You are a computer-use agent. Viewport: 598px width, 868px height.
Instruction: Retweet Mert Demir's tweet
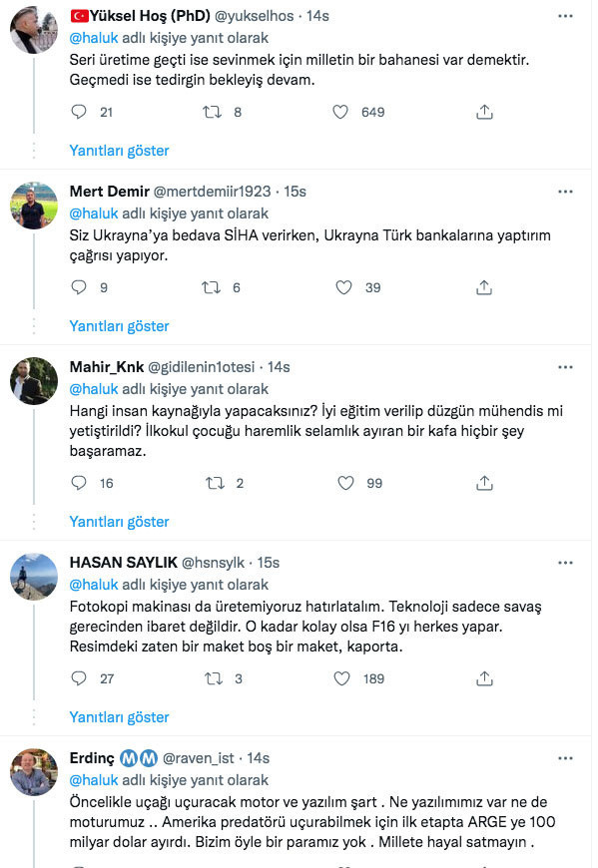pyautogui.click(x=210, y=287)
